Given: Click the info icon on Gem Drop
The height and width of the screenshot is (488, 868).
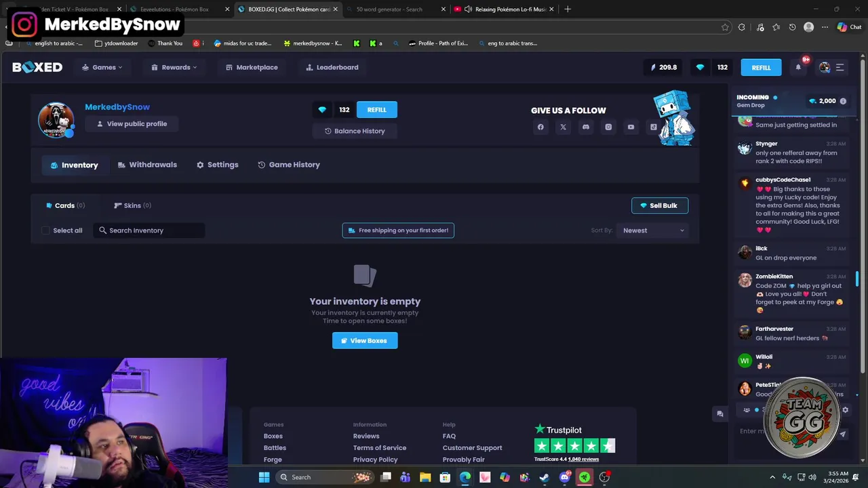Looking at the screenshot, I should [843, 101].
